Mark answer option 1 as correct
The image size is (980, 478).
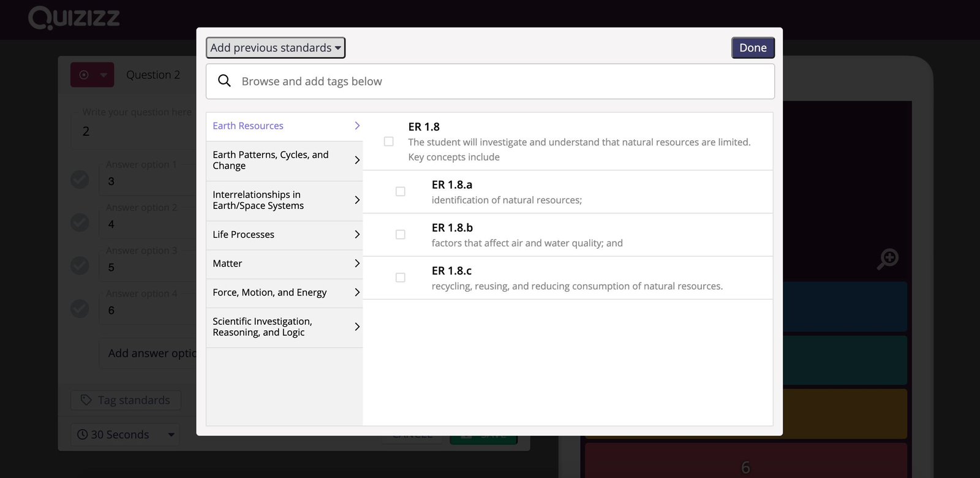pos(80,180)
